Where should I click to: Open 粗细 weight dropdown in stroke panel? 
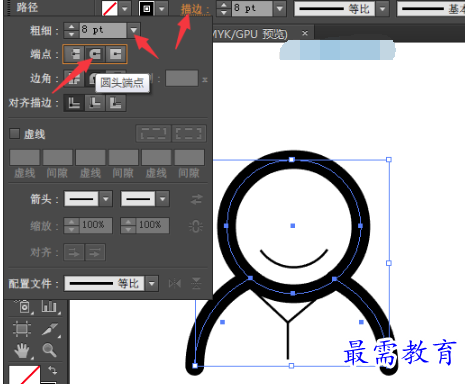[x=133, y=30]
